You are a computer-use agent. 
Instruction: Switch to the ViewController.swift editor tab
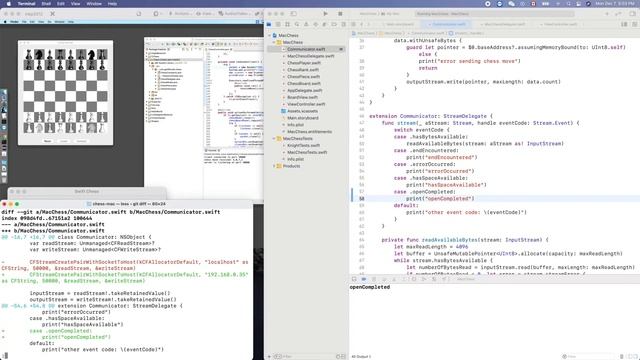[560, 24]
